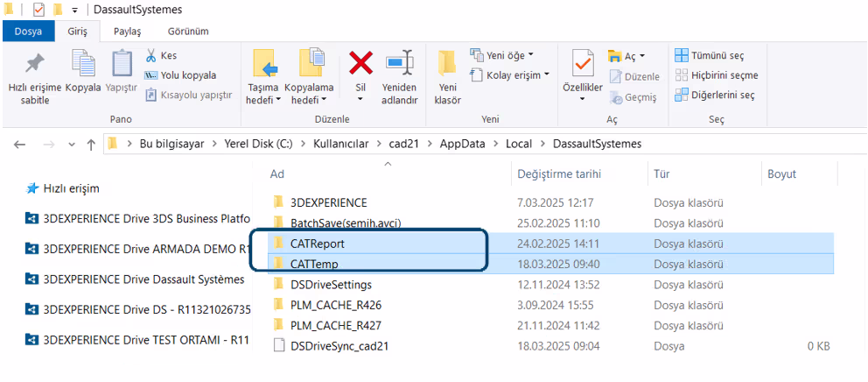Select the DSDriveSettings folder
868x382 pixels.
point(550,285)
